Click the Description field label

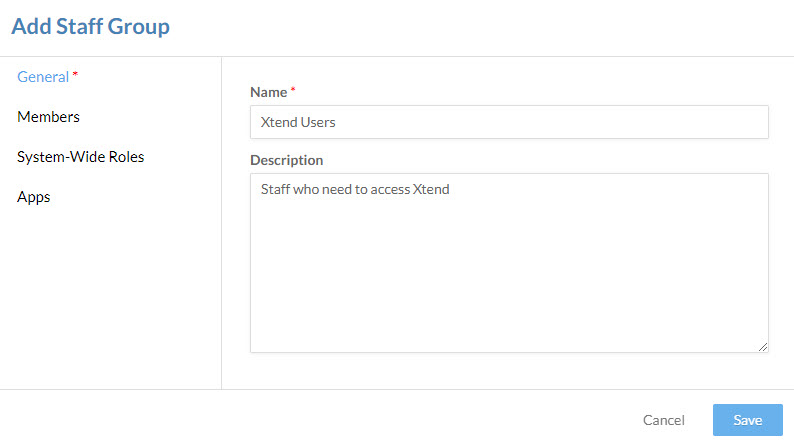(x=287, y=160)
